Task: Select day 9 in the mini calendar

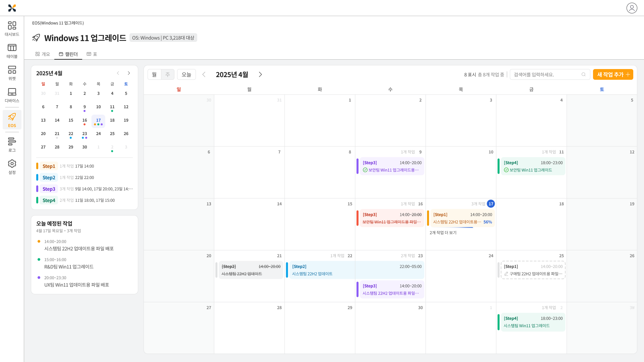Action: click(x=85, y=108)
